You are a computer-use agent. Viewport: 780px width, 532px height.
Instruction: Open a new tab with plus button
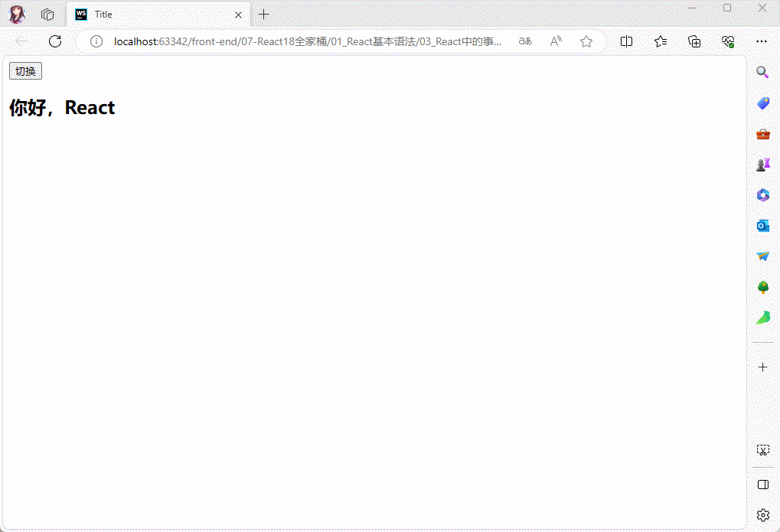pyautogui.click(x=264, y=15)
